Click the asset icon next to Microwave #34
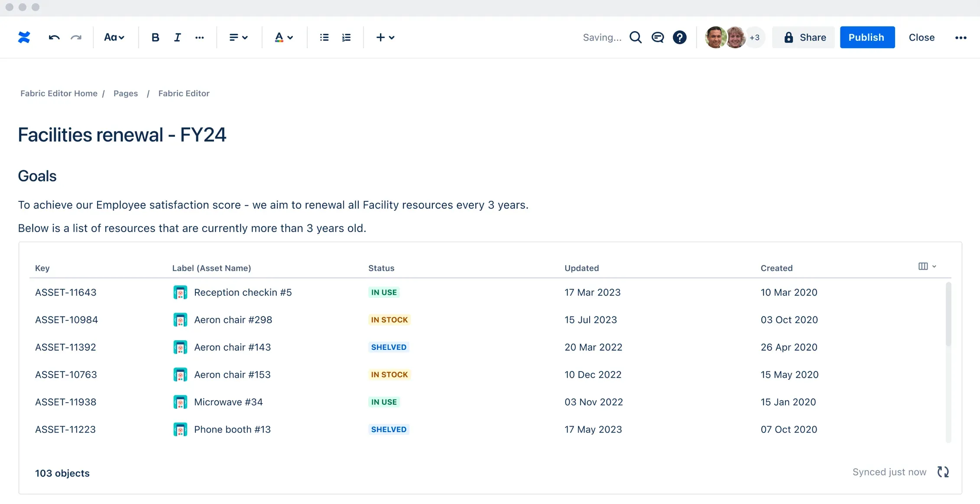This screenshot has height=504, width=980. [180, 402]
